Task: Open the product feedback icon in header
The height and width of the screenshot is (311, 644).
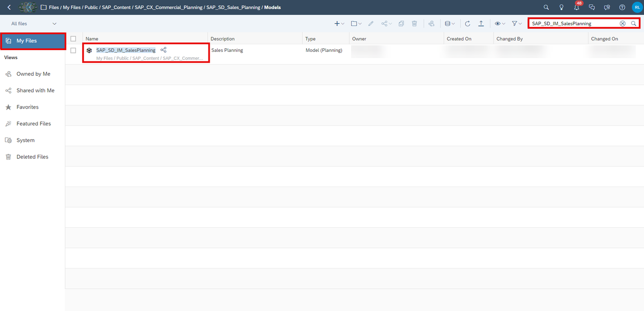Action: click(x=607, y=7)
